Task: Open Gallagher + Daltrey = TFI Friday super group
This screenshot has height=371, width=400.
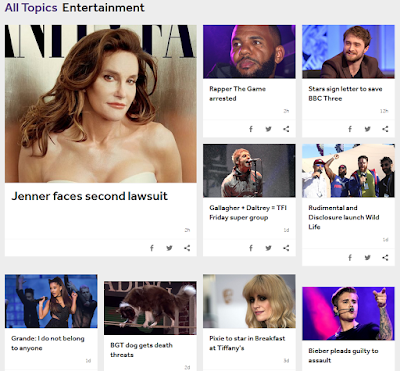Action: point(248,213)
